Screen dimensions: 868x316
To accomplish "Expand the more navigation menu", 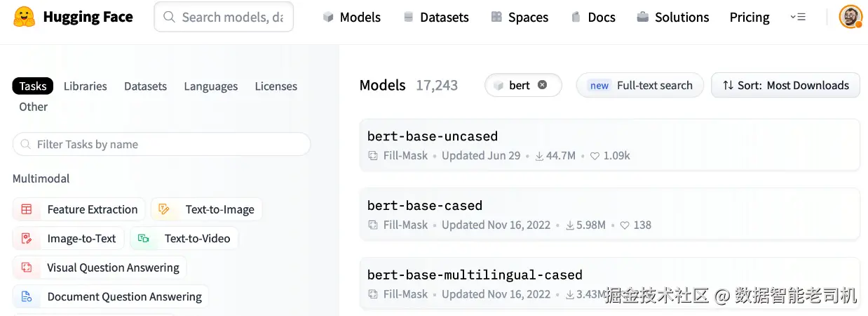I will (797, 18).
